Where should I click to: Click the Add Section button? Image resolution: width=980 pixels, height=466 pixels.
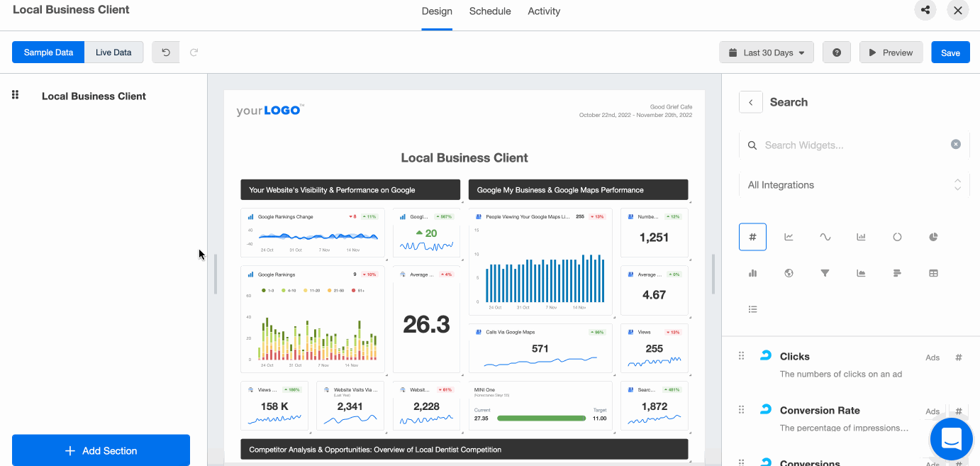tap(101, 450)
